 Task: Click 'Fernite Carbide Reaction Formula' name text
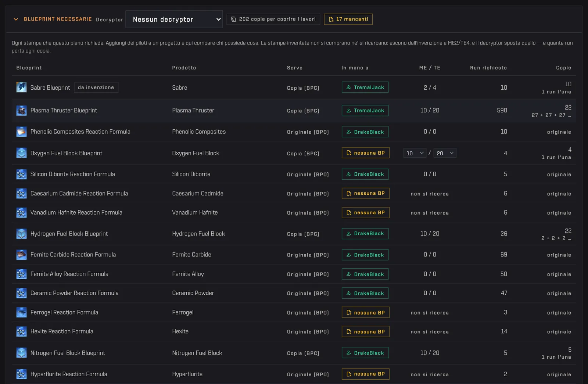tap(73, 255)
